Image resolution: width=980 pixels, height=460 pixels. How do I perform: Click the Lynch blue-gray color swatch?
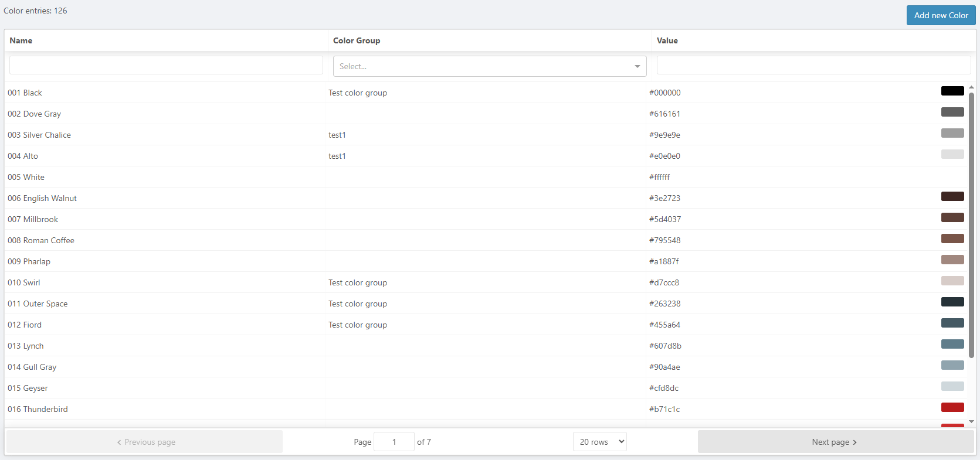pyautogui.click(x=952, y=344)
